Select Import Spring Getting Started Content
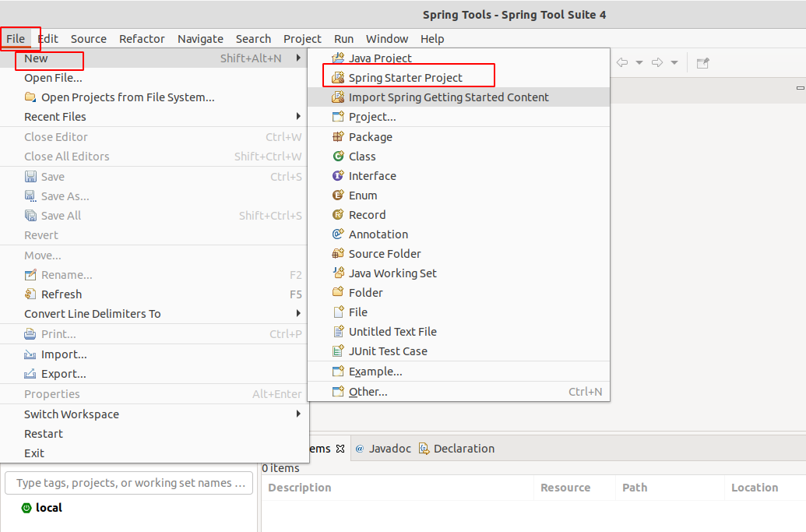This screenshot has height=532, width=806. pyautogui.click(x=459, y=97)
